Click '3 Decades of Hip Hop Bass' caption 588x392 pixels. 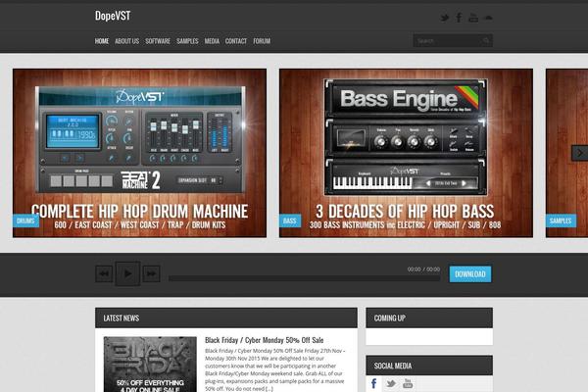coord(405,212)
